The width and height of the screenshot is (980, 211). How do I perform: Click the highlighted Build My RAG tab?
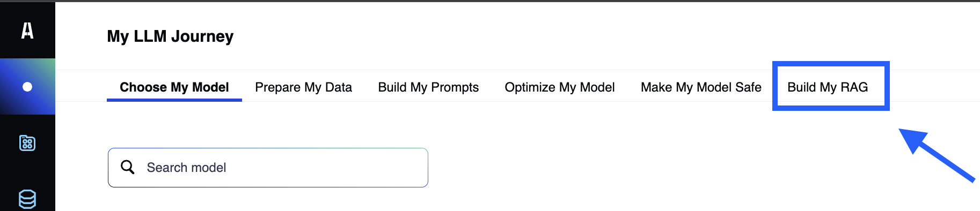(828, 87)
